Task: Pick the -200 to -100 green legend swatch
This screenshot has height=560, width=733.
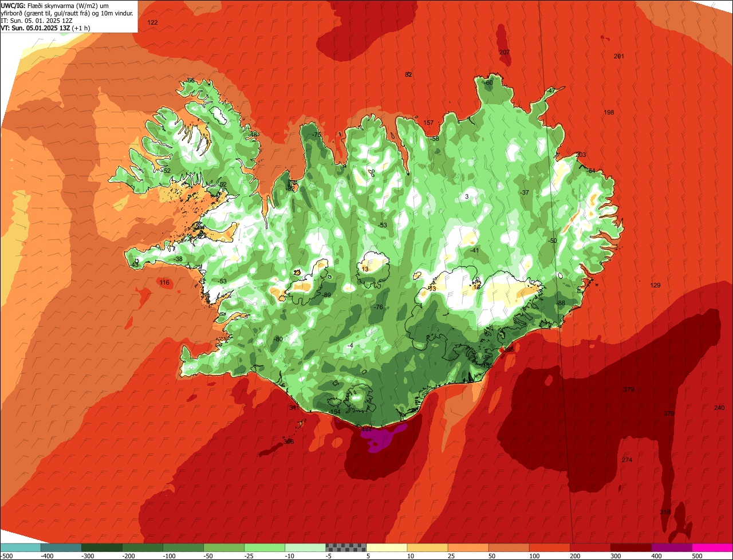Action: 142,547
